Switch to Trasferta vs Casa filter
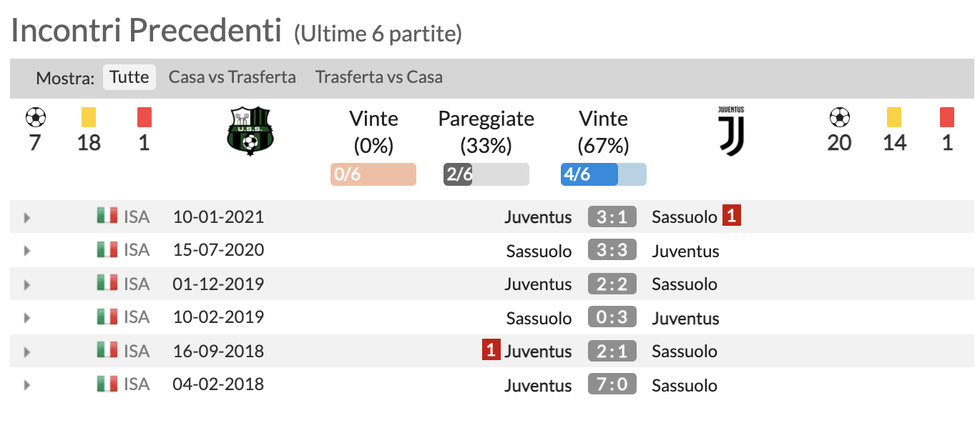The height and width of the screenshot is (423, 980). (x=378, y=77)
